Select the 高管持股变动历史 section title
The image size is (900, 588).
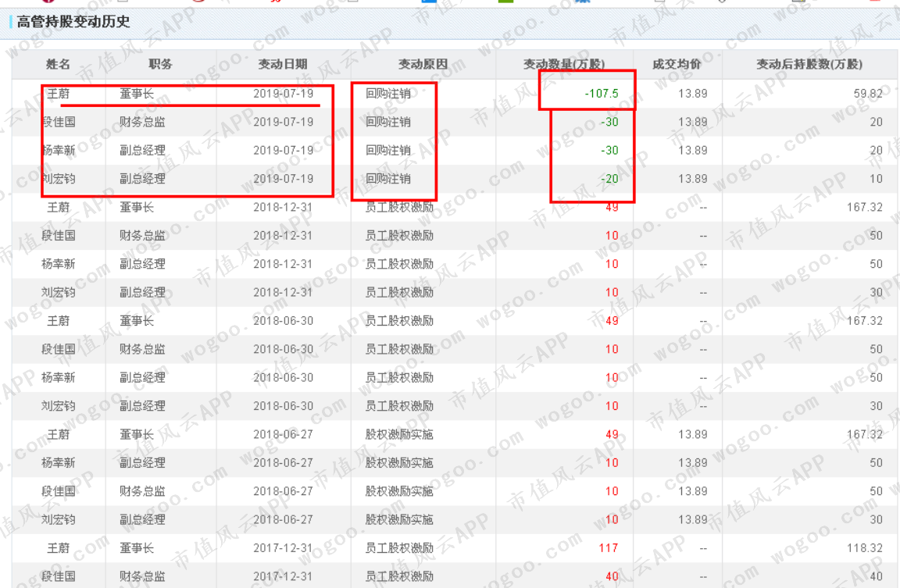pos(73,22)
